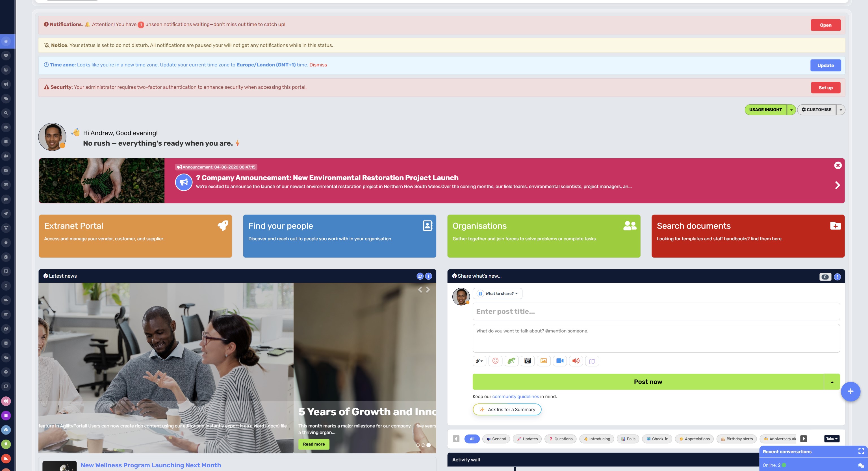The image size is (868, 471).
Task: Click the Enter post title field
Action: pos(656,312)
